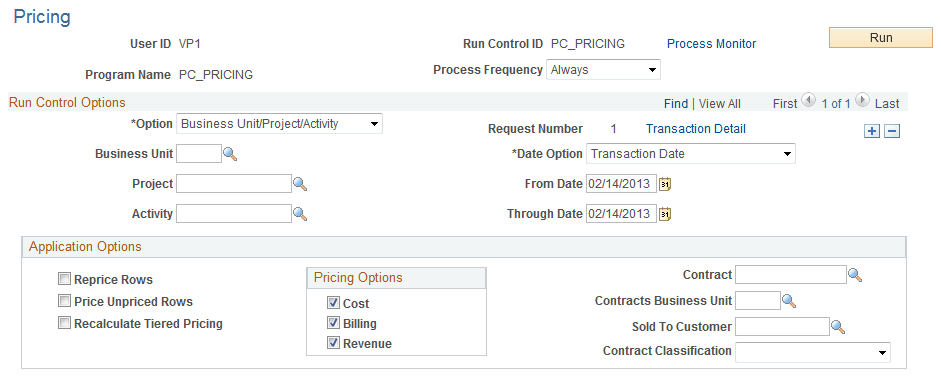
Task: Click the Application Options heading
Action: [x=85, y=246]
